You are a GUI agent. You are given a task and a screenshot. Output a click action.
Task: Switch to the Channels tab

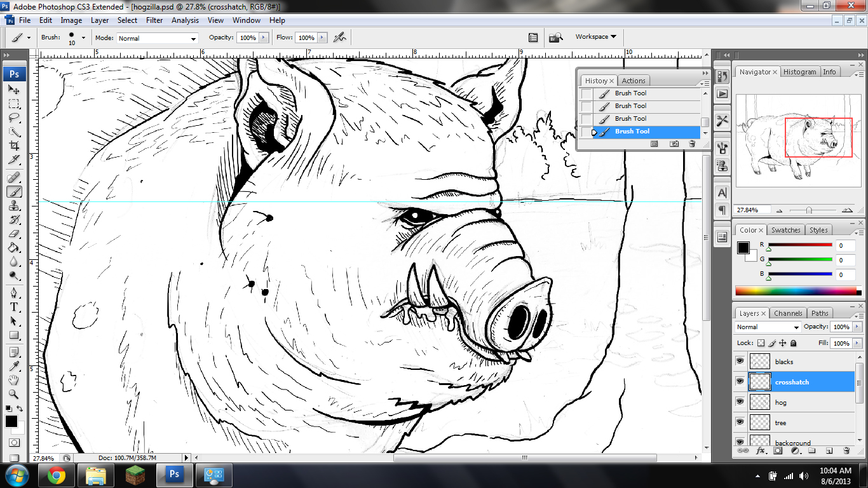click(x=788, y=313)
